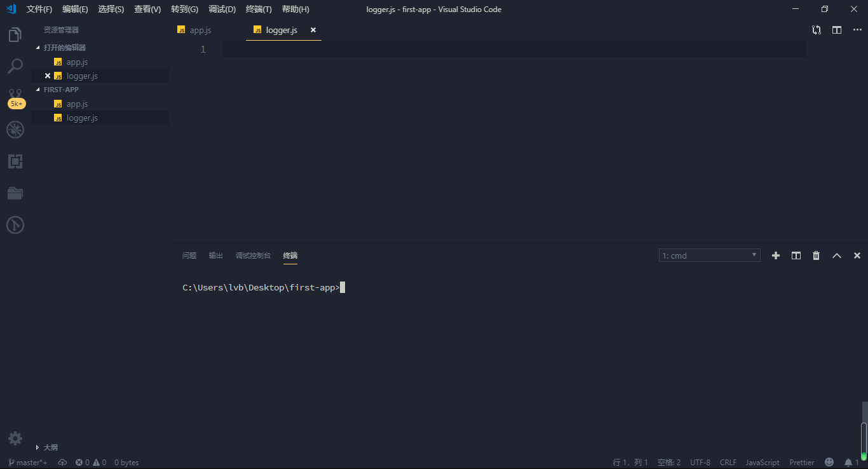Open the Search view icon
868x469 pixels.
[x=15, y=66]
